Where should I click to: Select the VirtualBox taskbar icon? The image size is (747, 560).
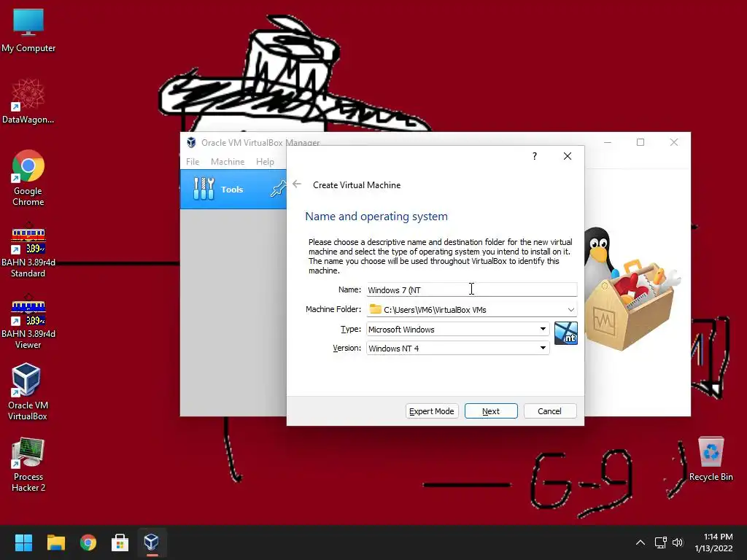click(152, 542)
